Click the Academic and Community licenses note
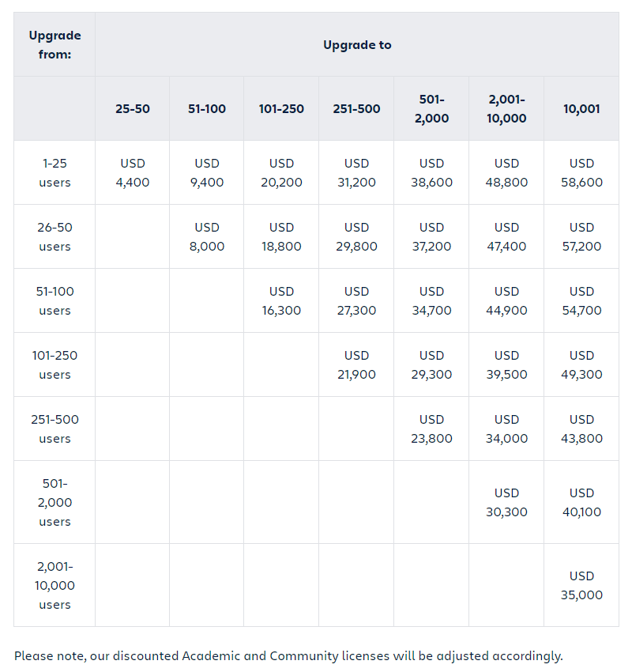 (x=288, y=656)
